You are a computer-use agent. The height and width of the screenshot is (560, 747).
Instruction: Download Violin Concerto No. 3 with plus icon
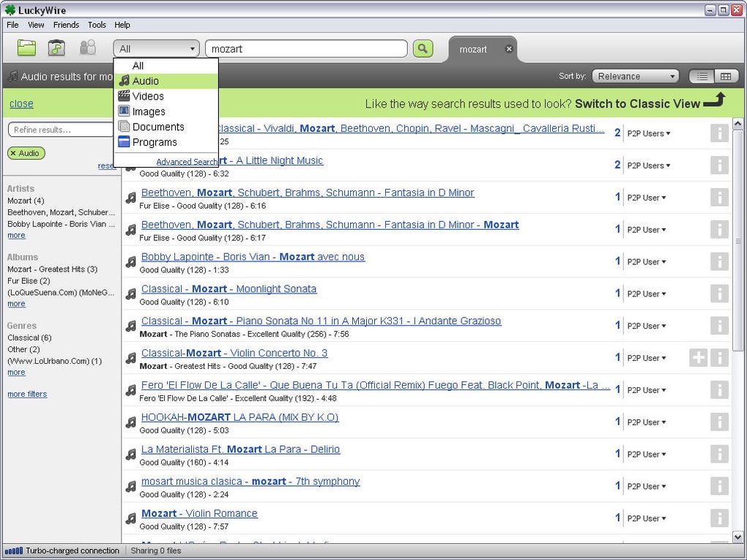click(699, 358)
